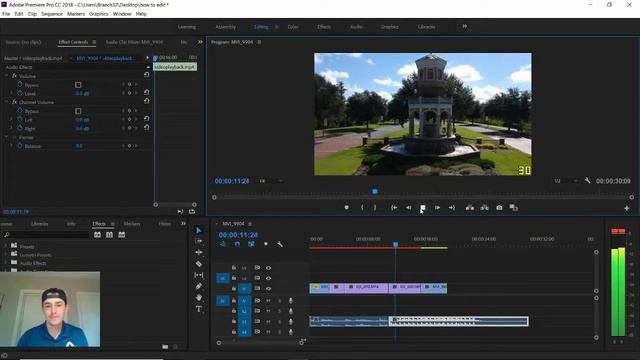Switch to the Color workspace
The height and width of the screenshot is (360, 640).
click(293, 27)
